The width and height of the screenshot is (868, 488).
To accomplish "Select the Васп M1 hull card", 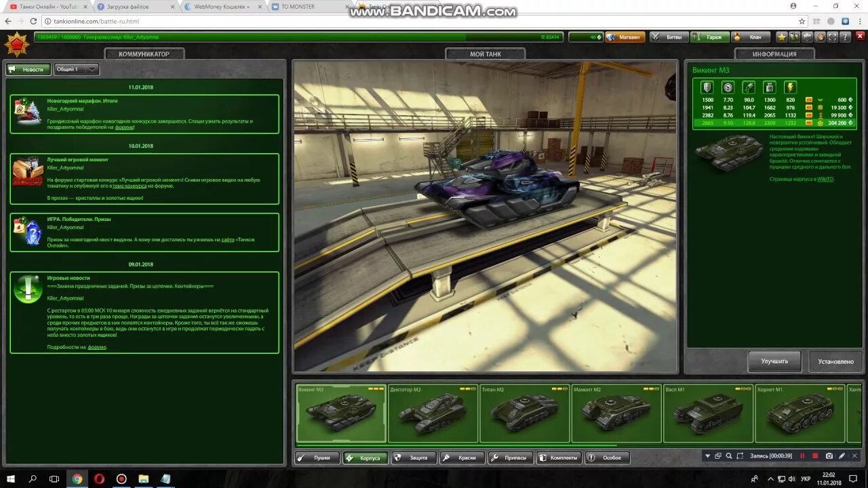I will click(x=708, y=413).
